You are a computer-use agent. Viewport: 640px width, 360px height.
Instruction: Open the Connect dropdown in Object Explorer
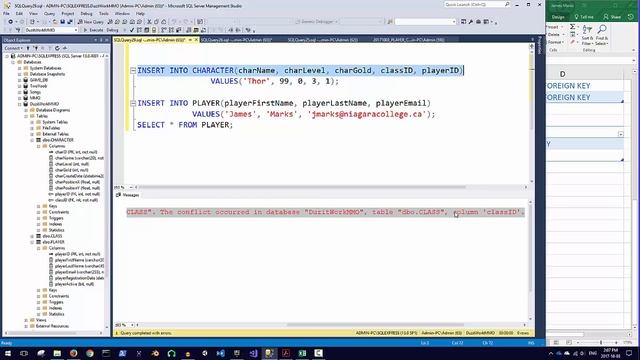(x=13, y=48)
